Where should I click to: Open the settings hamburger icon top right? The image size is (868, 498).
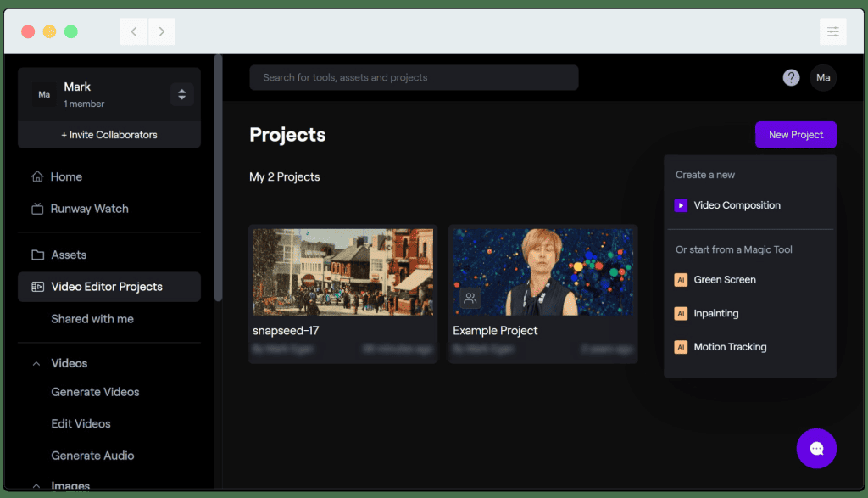pyautogui.click(x=833, y=31)
